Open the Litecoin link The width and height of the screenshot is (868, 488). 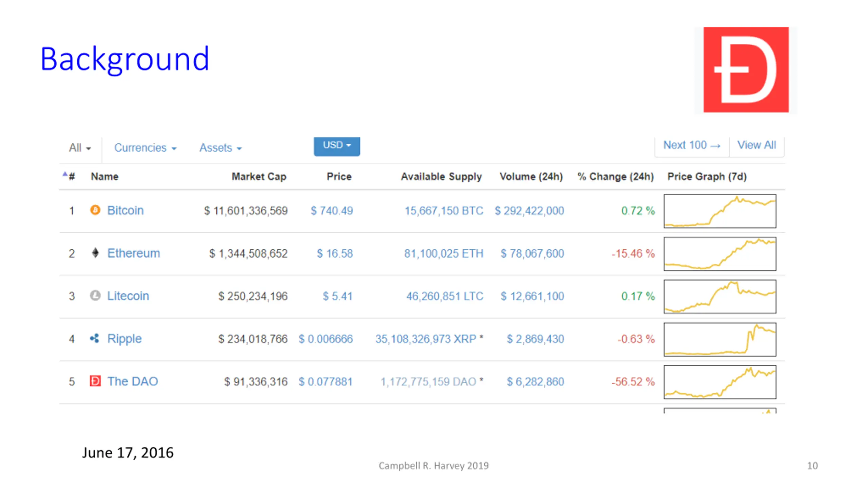click(128, 296)
